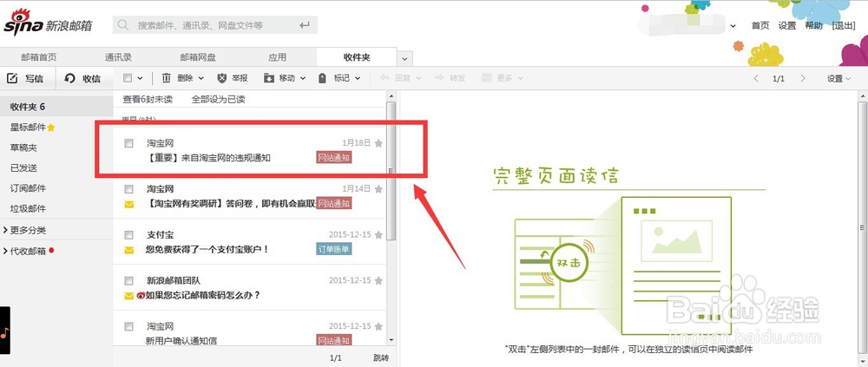This screenshot has width=868, height=367.
Task: Open the 移动 dropdown arrow
Action: pos(303,79)
